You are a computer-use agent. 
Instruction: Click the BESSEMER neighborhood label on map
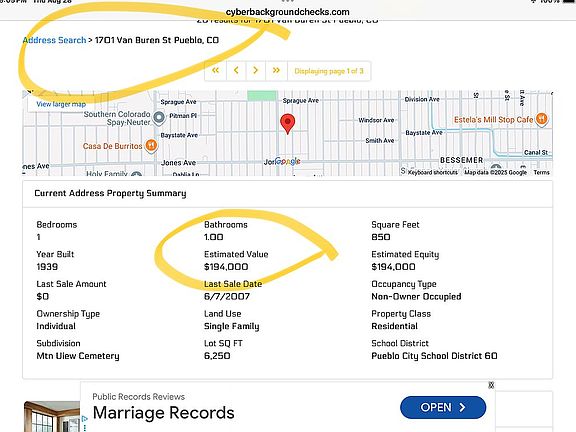click(x=461, y=160)
